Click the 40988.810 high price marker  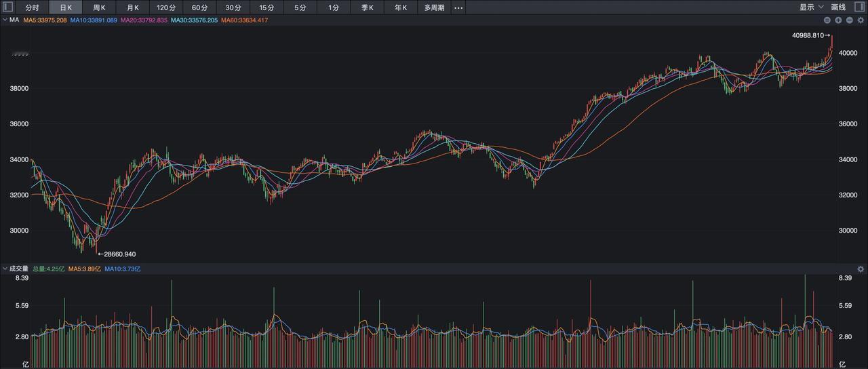(810, 35)
